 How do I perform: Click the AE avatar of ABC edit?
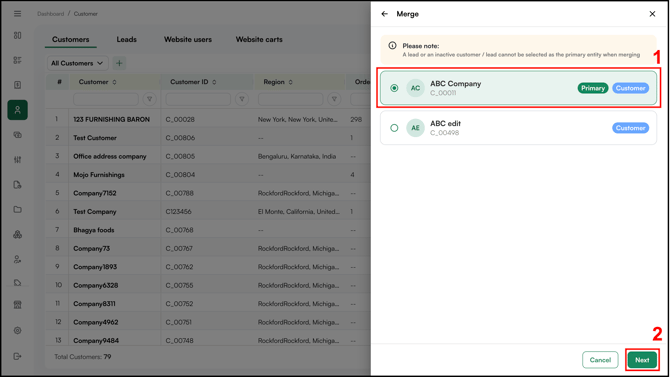tap(415, 128)
